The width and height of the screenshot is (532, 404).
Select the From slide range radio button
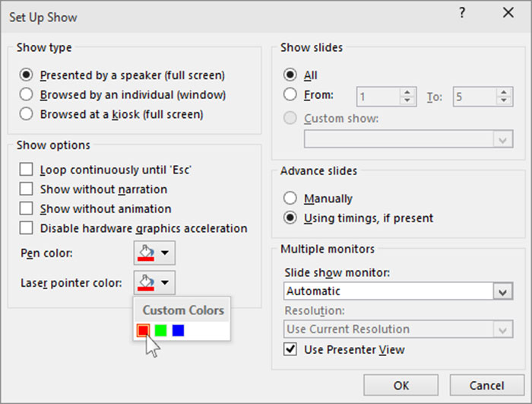[290, 95]
